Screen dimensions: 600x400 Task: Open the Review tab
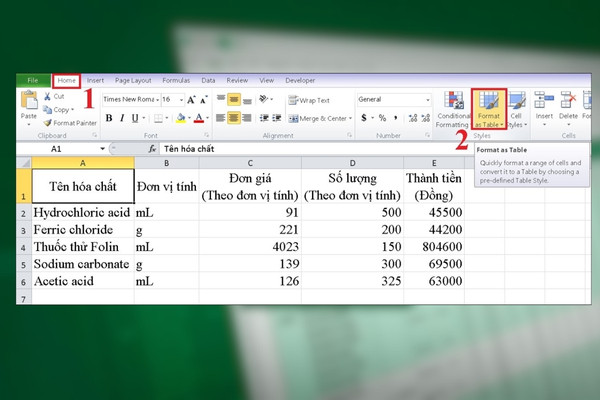tap(237, 80)
